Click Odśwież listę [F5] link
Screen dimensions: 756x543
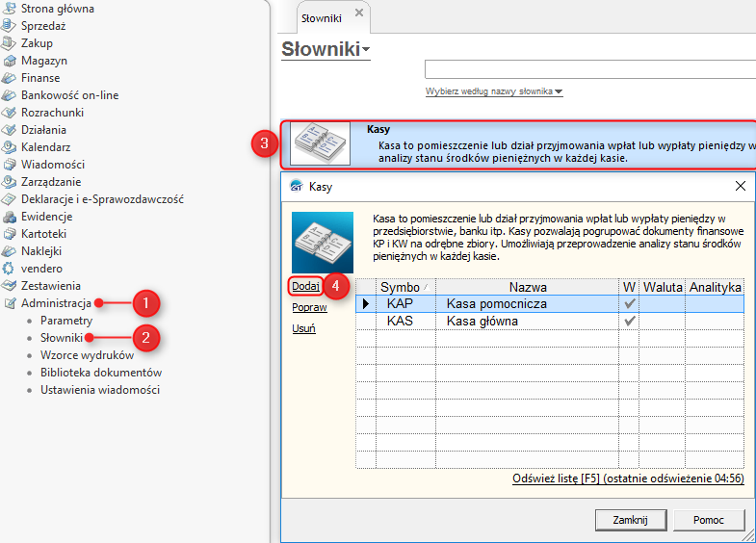[628, 478]
